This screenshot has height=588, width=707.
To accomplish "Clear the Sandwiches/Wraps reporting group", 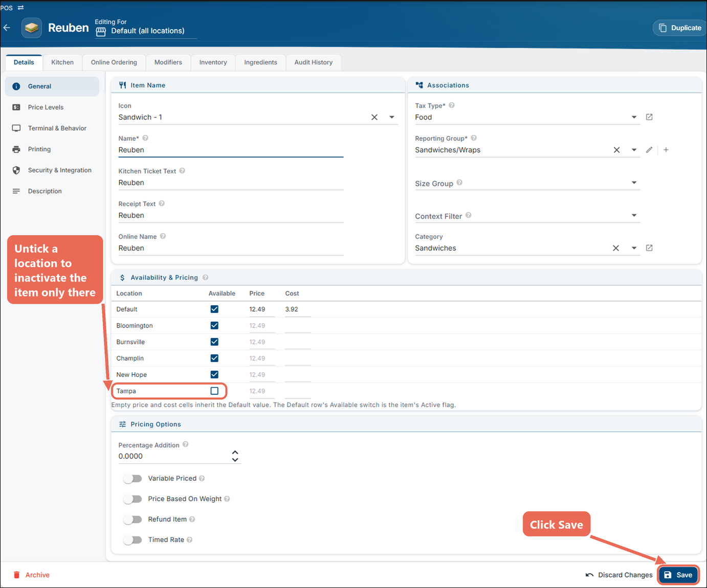I will pyautogui.click(x=616, y=150).
